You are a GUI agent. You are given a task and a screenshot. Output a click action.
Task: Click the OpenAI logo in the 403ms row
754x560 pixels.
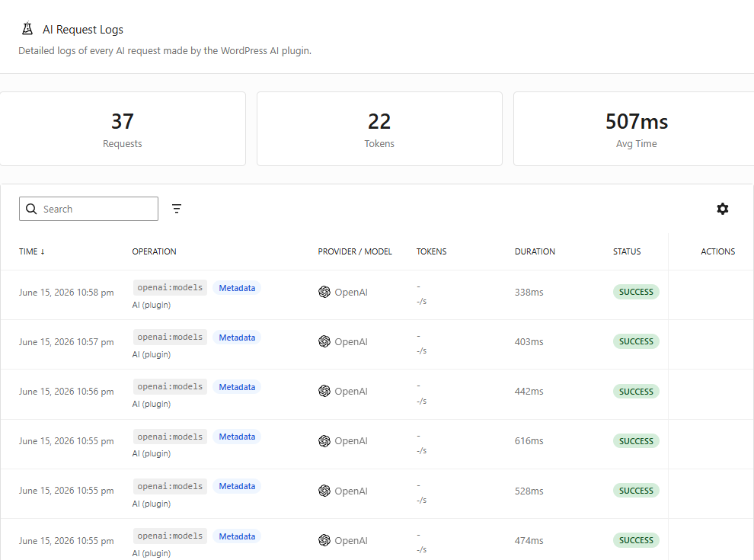[x=324, y=341]
